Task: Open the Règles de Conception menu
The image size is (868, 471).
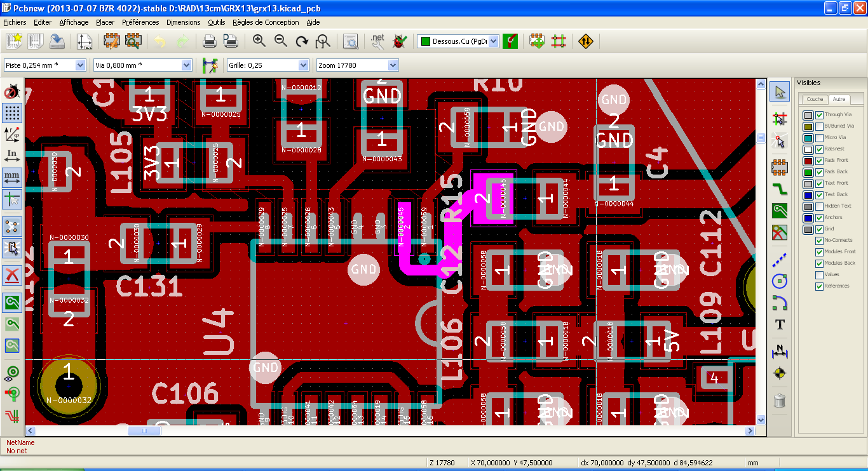Action: [266, 22]
